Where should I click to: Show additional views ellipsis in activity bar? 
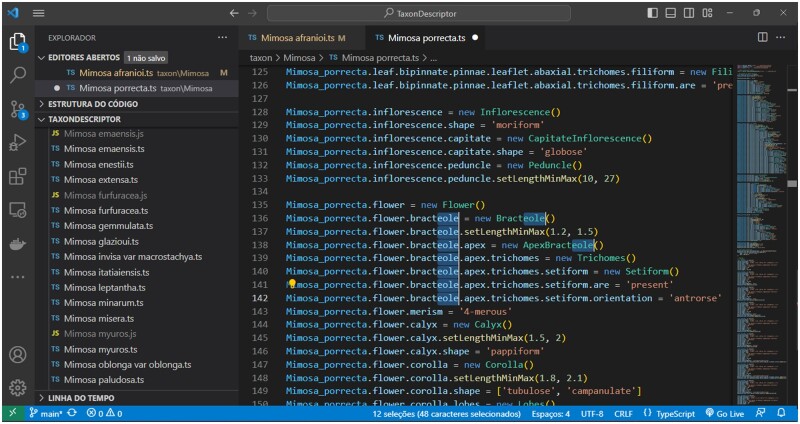18,277
